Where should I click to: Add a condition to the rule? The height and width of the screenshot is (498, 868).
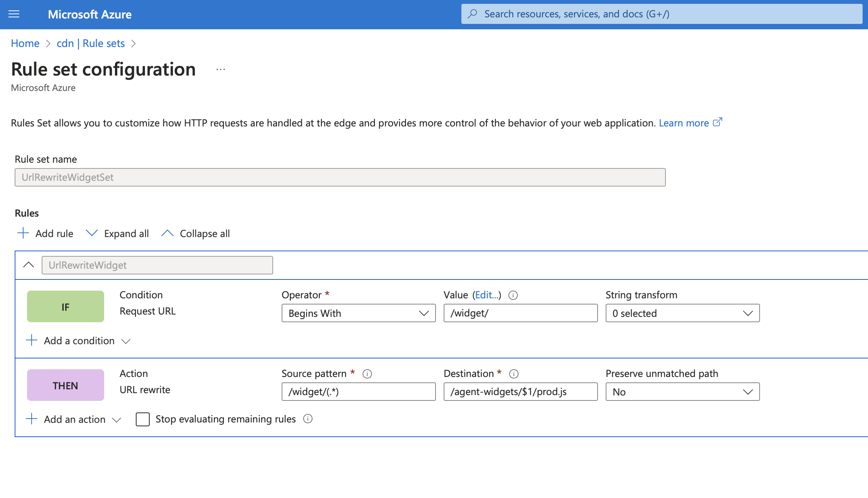[79, 341]
